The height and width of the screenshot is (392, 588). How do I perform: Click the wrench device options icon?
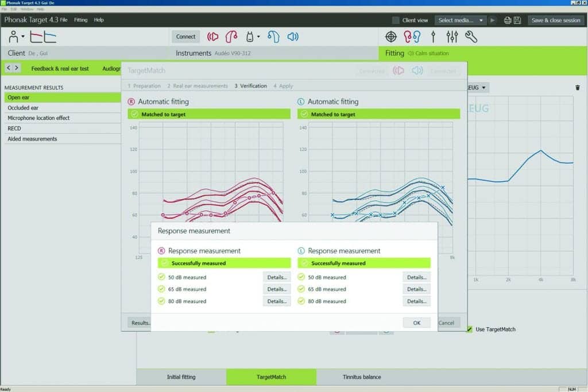[x=471, y=37]
